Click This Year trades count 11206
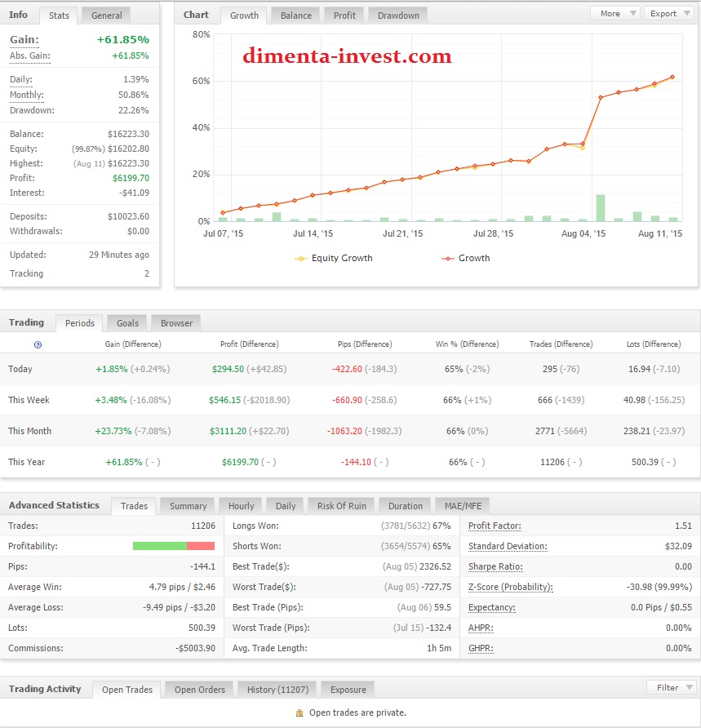This screenshot has width=701, height=728. tap(552, 463)
